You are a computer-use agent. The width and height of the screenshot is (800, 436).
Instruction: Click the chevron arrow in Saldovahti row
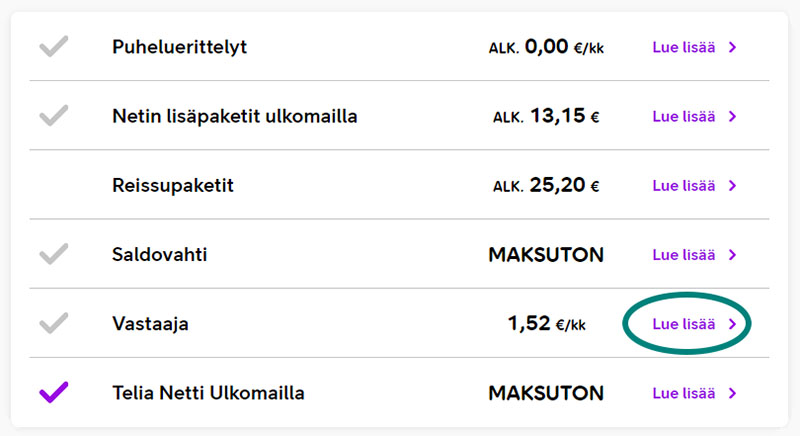[733, 255]
